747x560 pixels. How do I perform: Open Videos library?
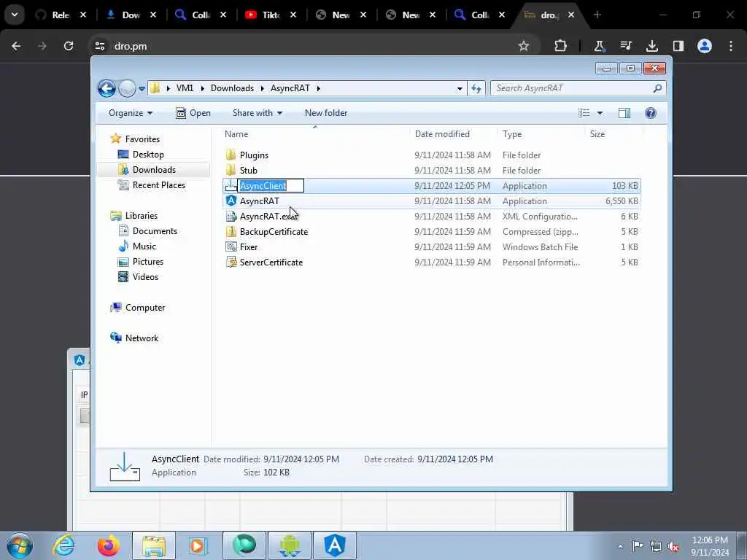[145, 276]
